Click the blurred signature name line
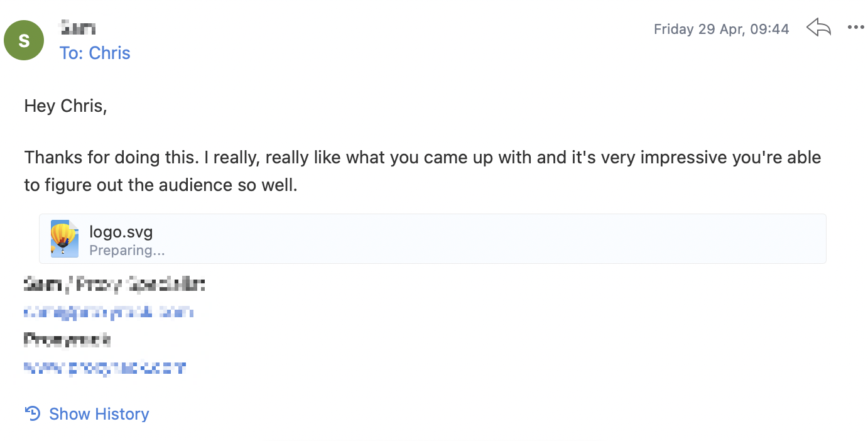The width and height of the screenshot is (868, 441). click(x=115, y=285)
